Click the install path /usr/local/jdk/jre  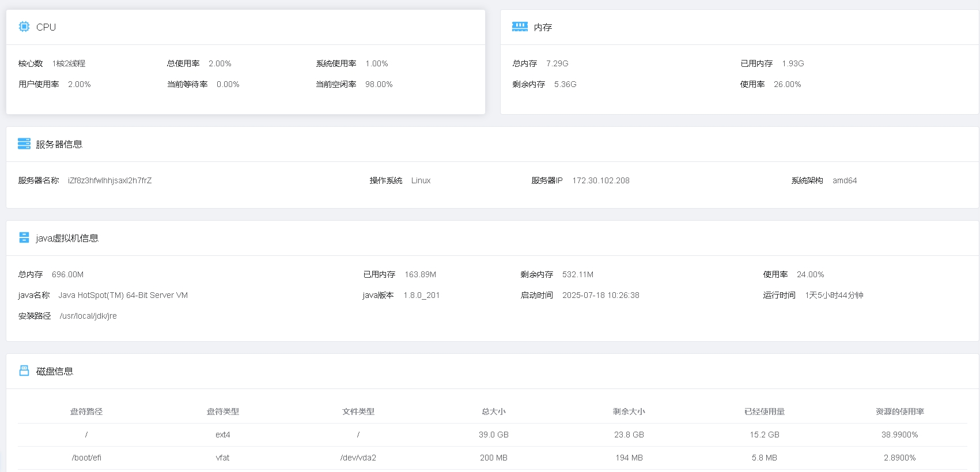click(88, 316)
